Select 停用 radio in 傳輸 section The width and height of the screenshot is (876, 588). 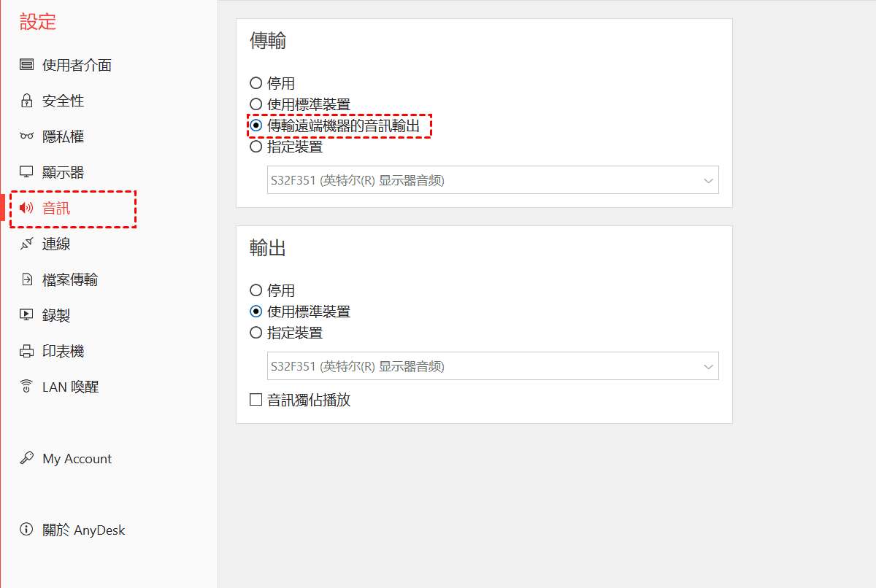(x=256, y=83)
